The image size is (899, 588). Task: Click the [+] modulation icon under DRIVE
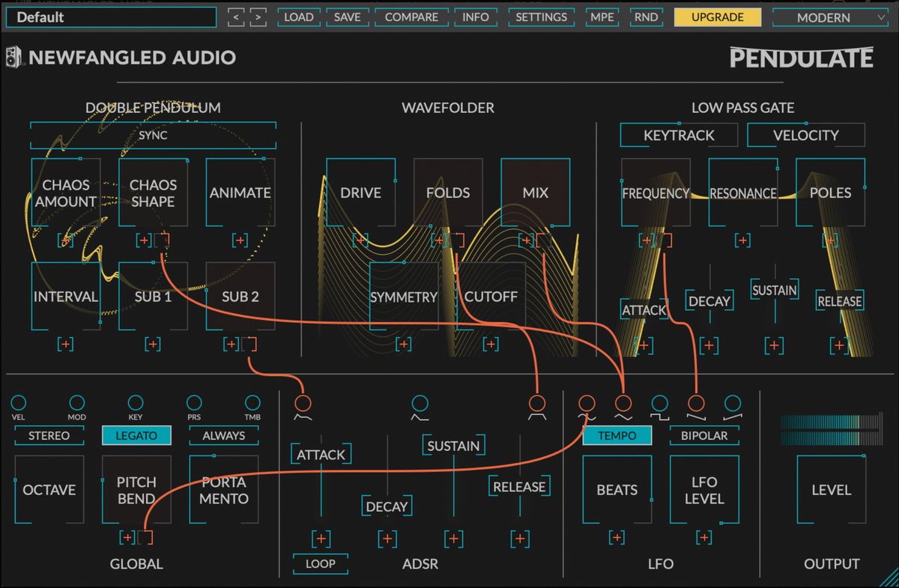point(362,240)
